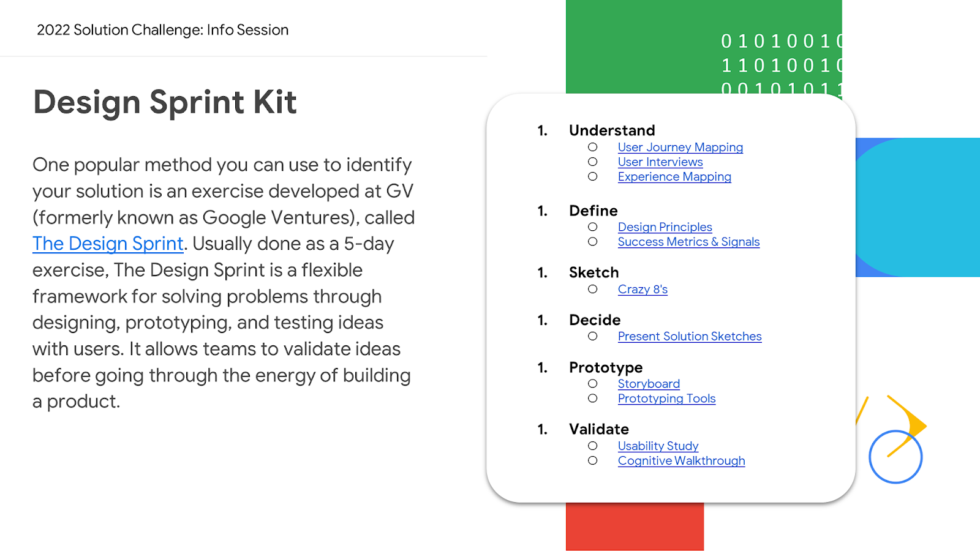This screenshot has height=551, width=980.
Task: Click the Crazy 8's link
Action: (x=643, y=290)
